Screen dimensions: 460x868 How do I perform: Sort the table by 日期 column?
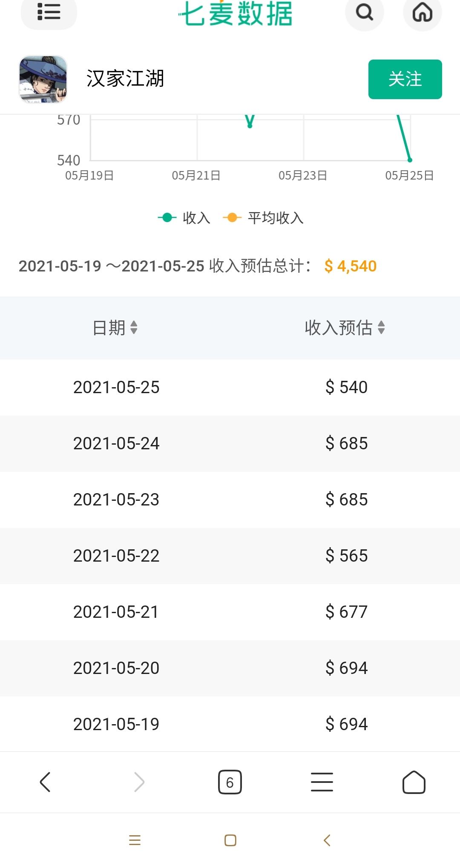115,328
